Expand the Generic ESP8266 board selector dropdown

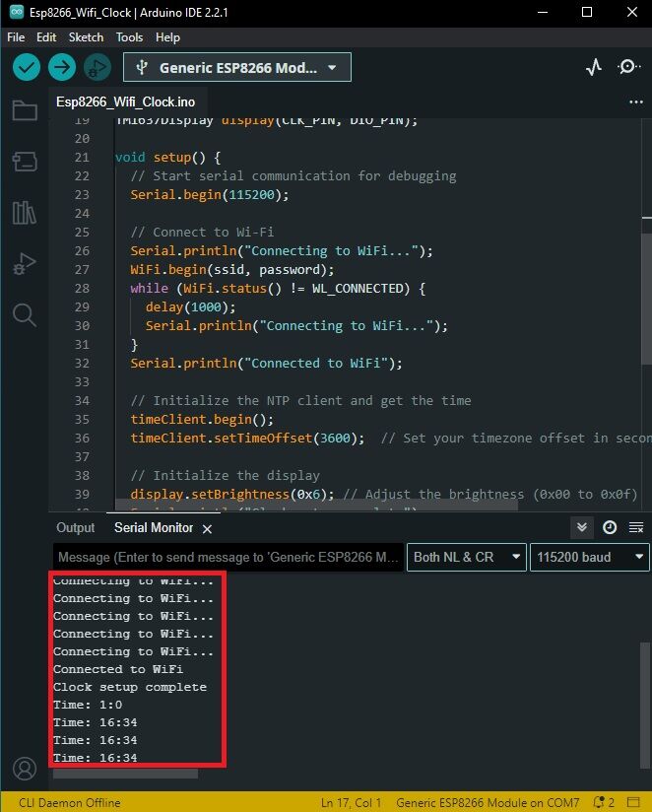click(x=236, y=68)
